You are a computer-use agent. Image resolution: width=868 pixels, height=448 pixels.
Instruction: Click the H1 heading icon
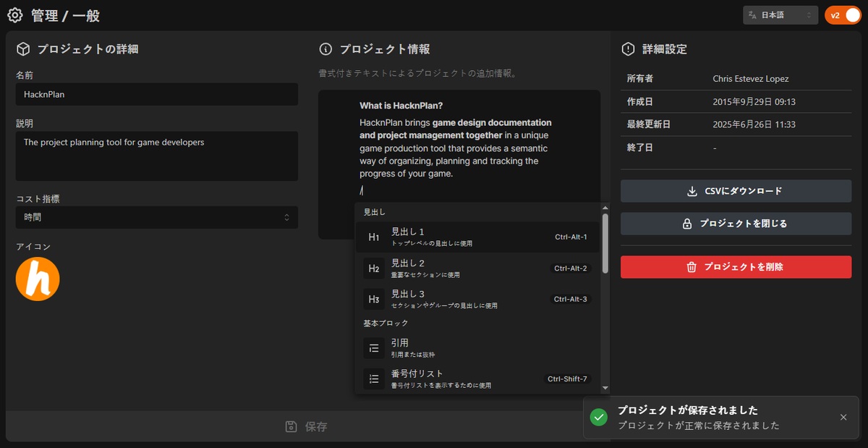click(374, 237)
